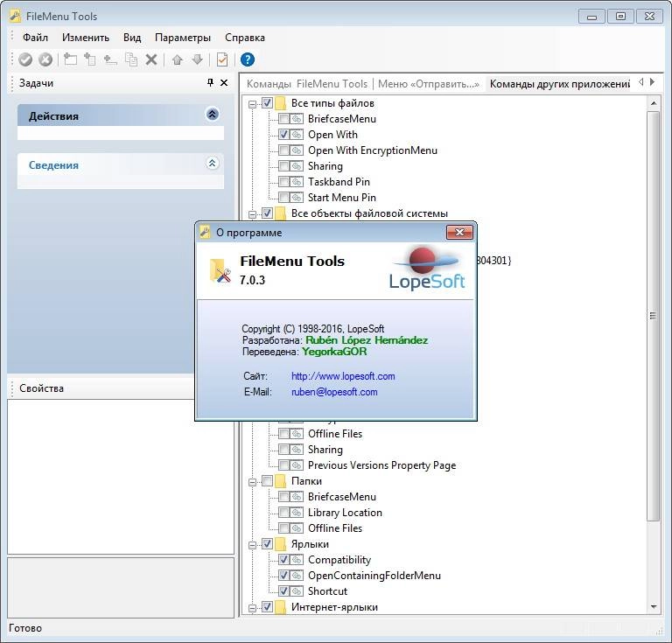672x643 pixels.
Task: Click the folder icon of Все типы файлов
Action: (x=280, y=103)
